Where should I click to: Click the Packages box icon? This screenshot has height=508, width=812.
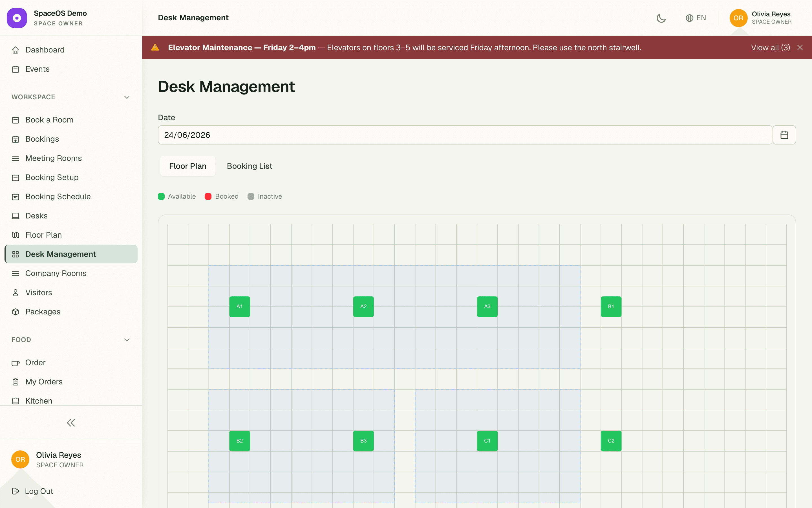[x=16, y=312]
